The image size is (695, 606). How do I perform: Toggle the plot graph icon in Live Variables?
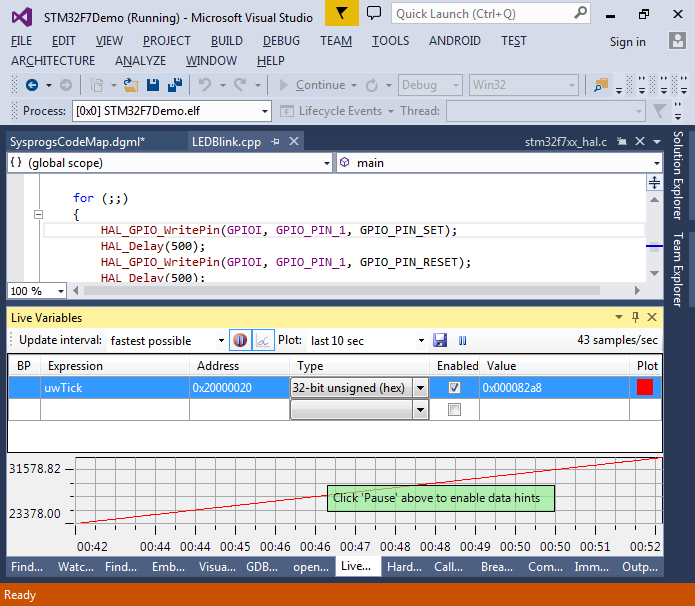point(263,340)
